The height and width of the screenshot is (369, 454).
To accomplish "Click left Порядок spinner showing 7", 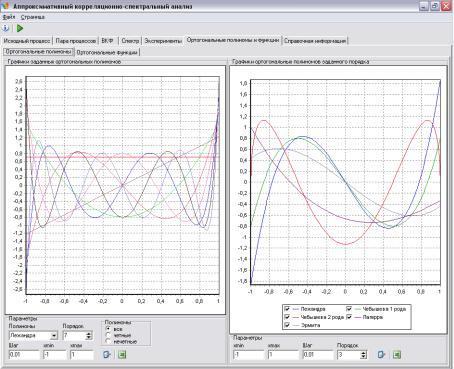I will 77,335.
